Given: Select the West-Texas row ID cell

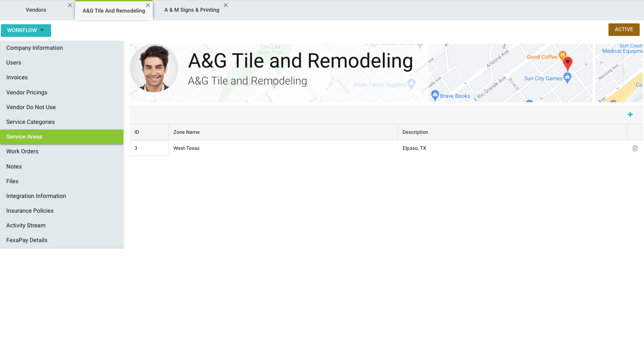Looking at the screenshot, I should click(x=149, y=148).
